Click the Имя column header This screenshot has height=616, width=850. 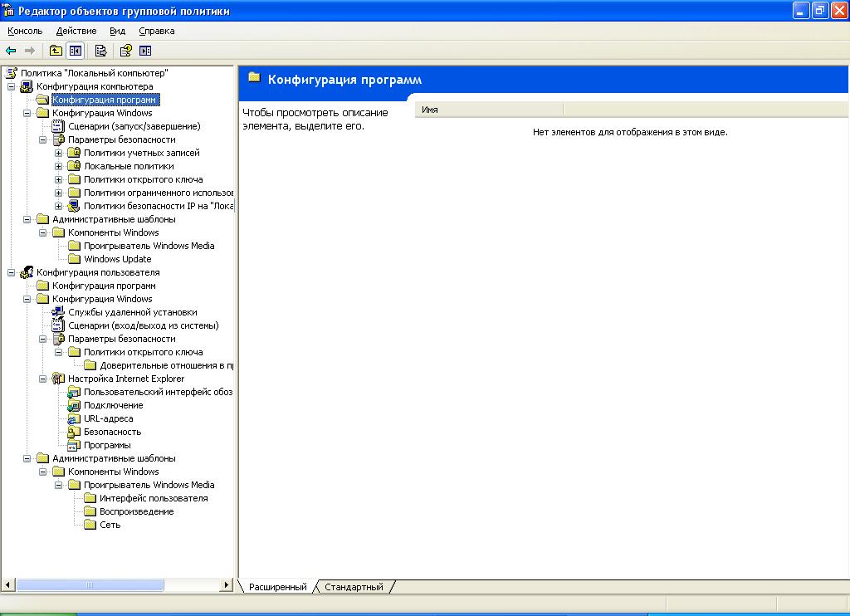(488, 110)
